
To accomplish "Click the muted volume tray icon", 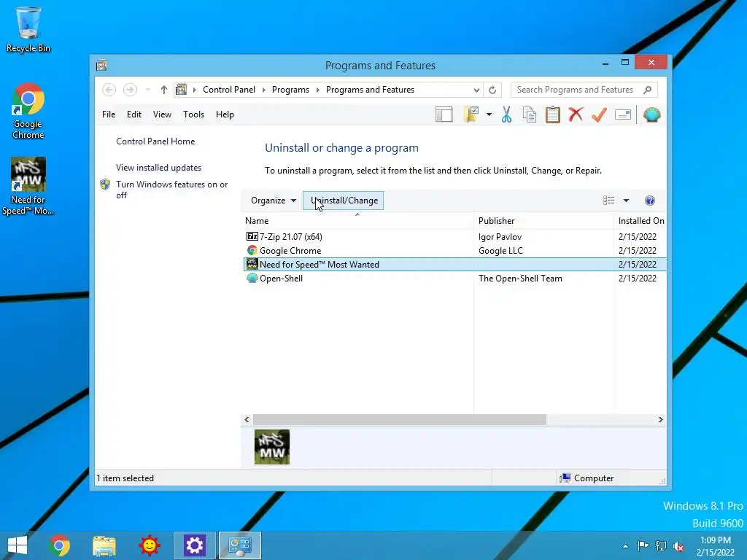I will click(678, 545).
